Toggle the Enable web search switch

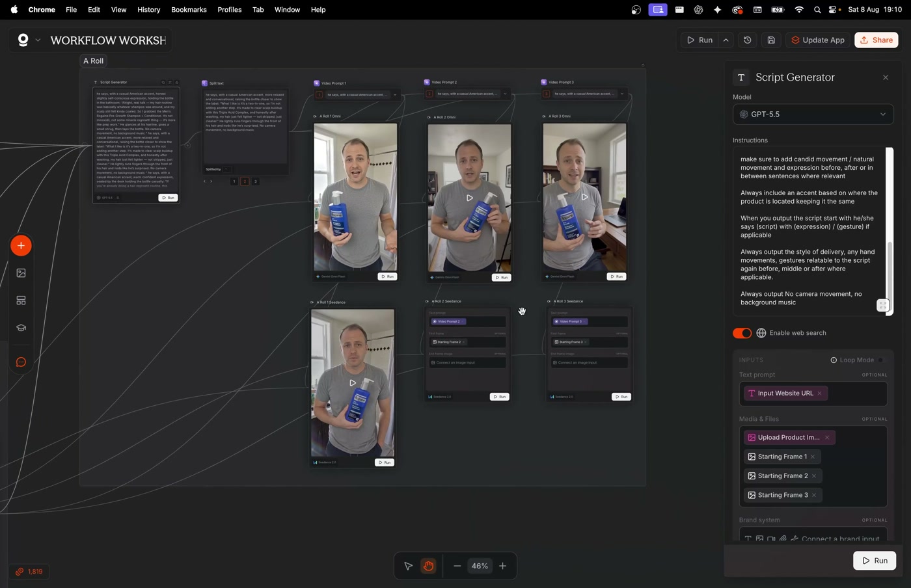742,333
